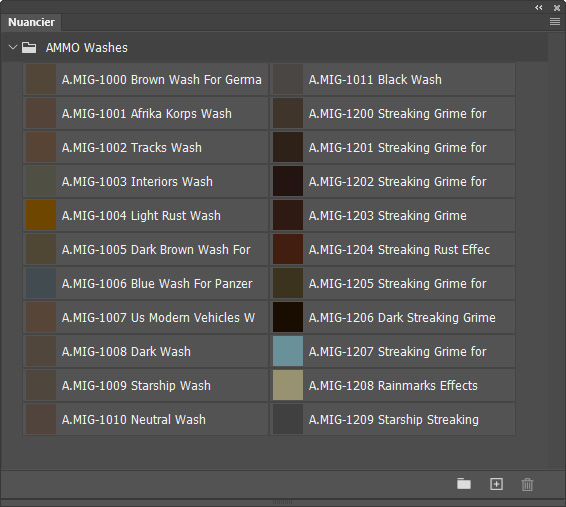Select the text "A.MIG-1005 Dark Brown Wash For"
The image size is (566, 507).
156,249
